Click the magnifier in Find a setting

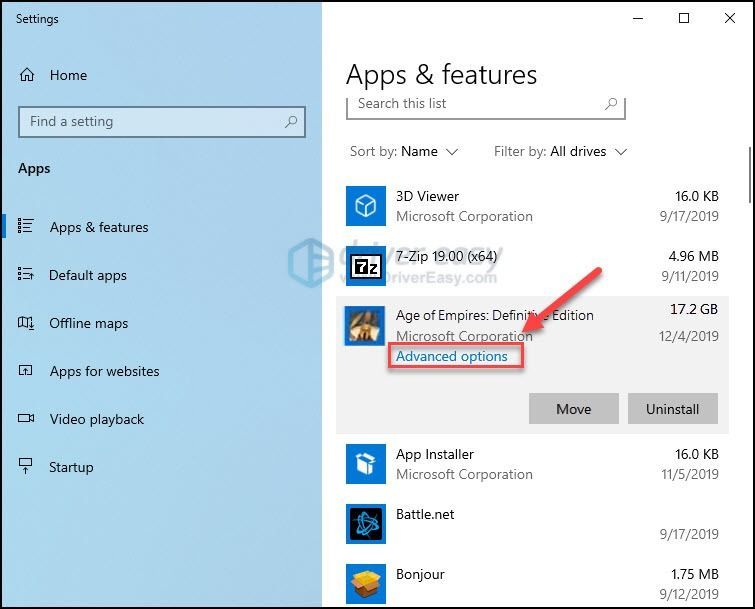[291, 122]
